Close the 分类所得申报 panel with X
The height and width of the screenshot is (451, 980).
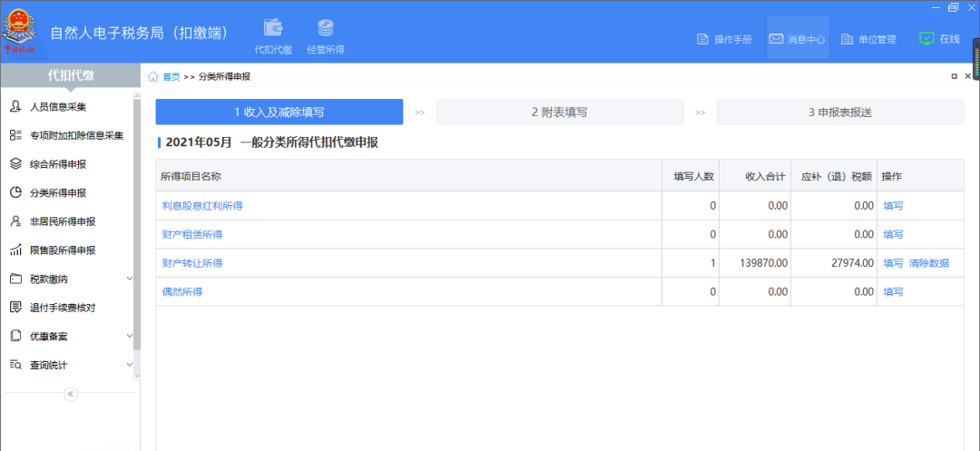(968, 76)
